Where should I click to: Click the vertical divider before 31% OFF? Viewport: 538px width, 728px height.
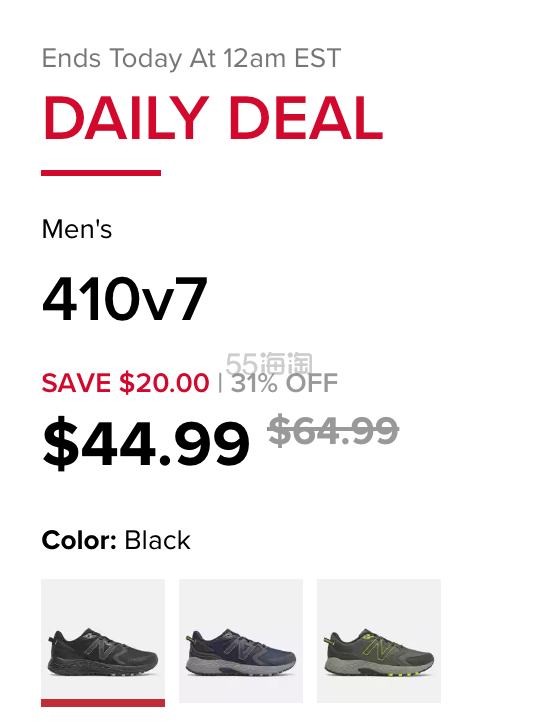[x=220, y=383]
